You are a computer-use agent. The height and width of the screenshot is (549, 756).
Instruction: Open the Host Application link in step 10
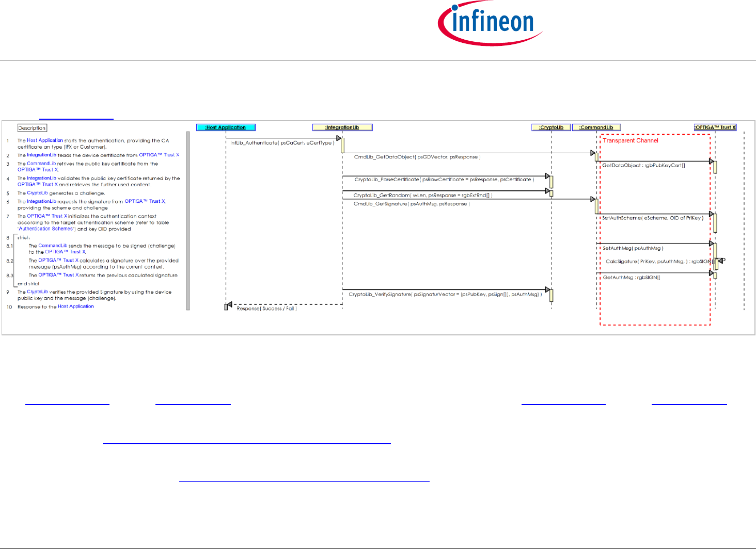tap(76, 306)
